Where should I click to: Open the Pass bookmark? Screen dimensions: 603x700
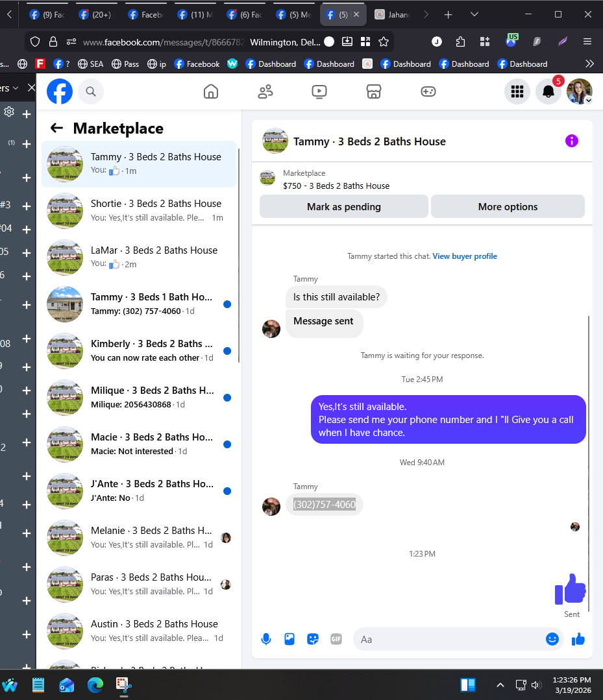[x=125, y=64]
